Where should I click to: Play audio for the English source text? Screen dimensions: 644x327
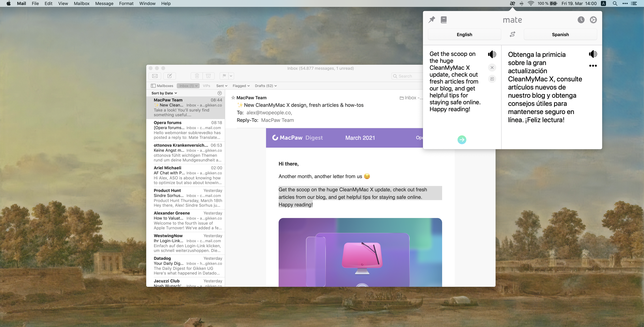click(x=492, y=54)
